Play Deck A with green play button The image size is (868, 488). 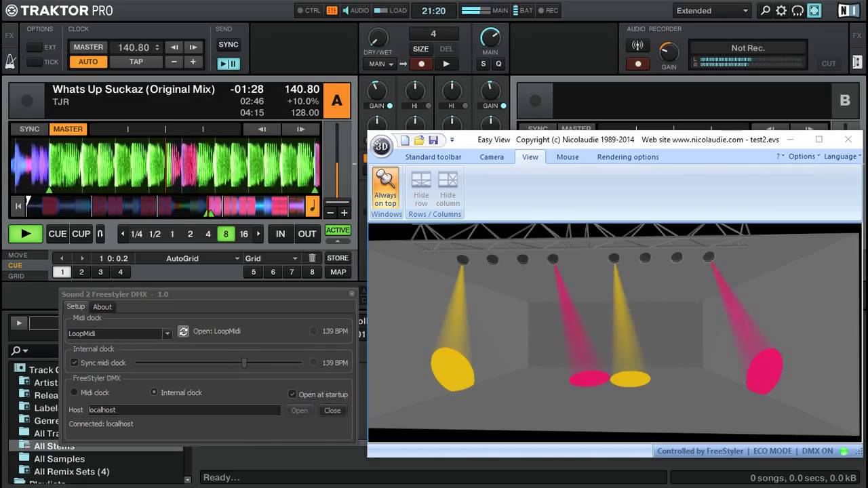click(26, 234)
